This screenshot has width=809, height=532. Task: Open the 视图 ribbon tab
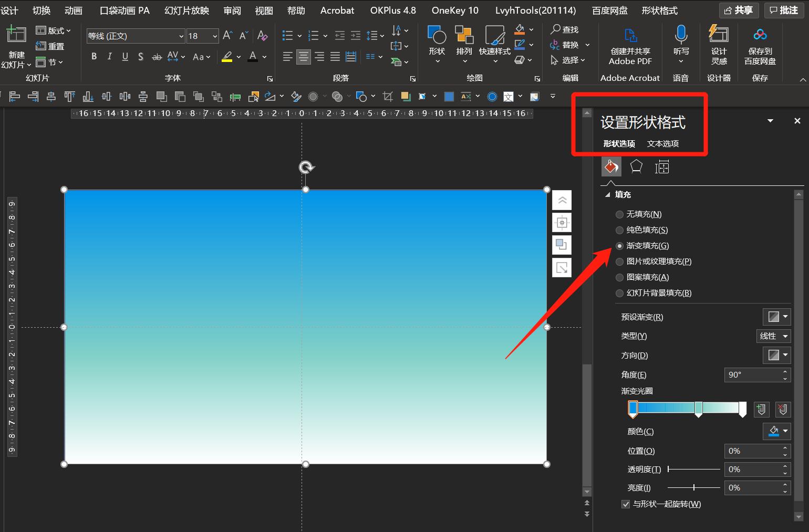point(263,10)
